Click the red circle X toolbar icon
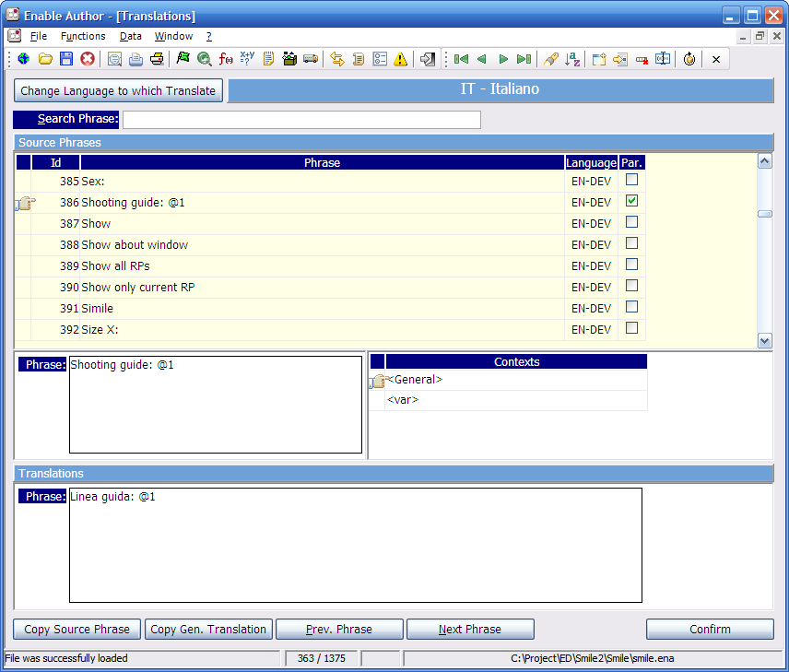The image size is (789, 672). click(x=88, y=59)
